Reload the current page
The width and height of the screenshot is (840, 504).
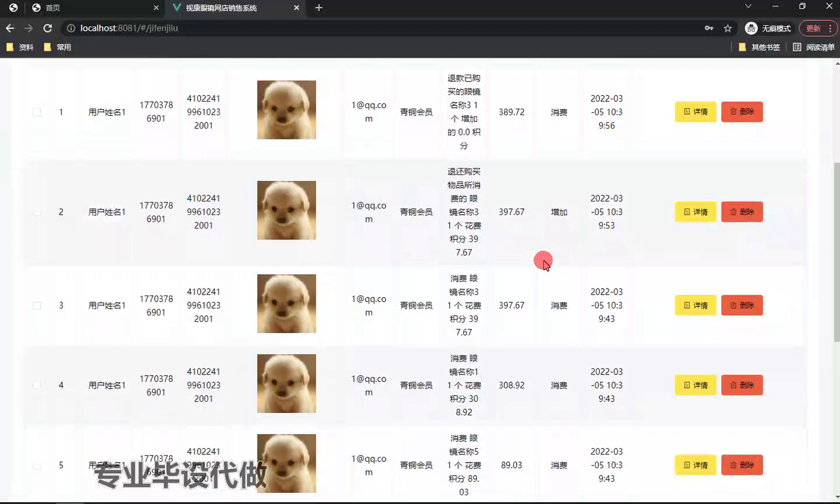click(48, 28)
